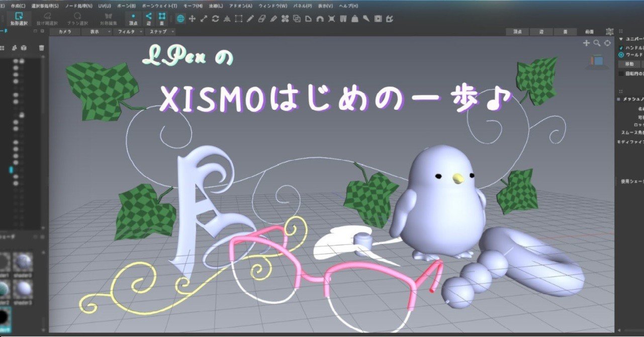
Task: Open the 表示(V) menu
Action: coord(326,6)
